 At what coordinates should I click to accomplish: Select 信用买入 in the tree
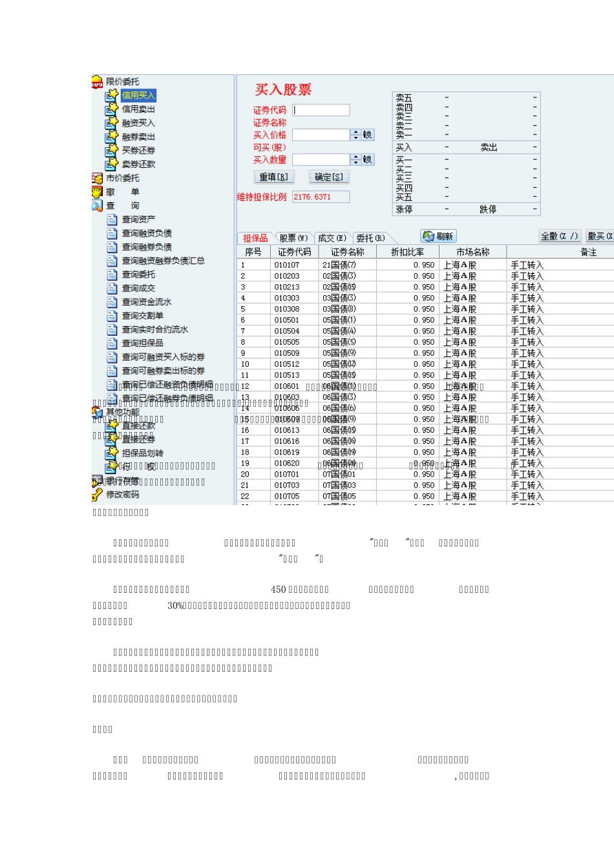point(138,95)
